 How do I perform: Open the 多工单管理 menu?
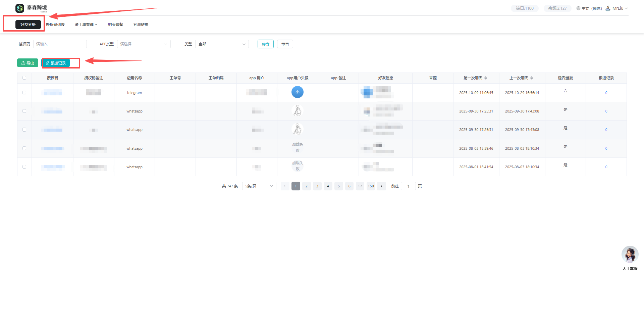pos(86,25)
